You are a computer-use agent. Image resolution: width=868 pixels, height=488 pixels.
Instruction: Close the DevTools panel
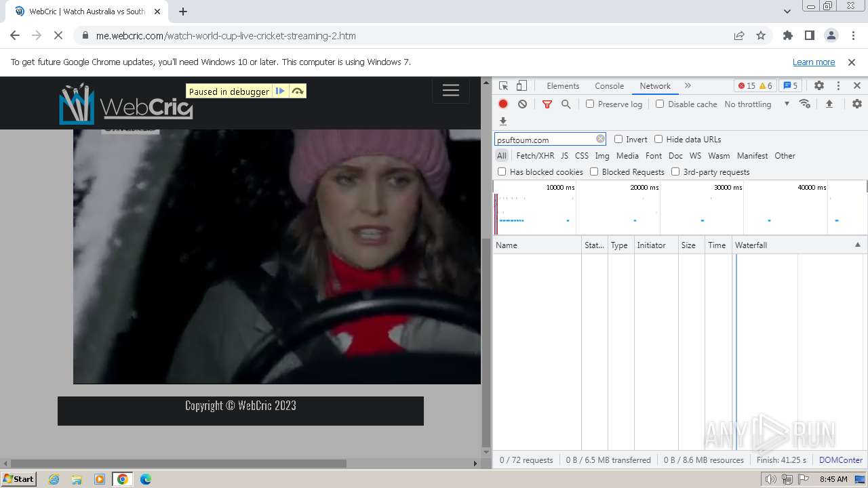(x=857, y=86)
